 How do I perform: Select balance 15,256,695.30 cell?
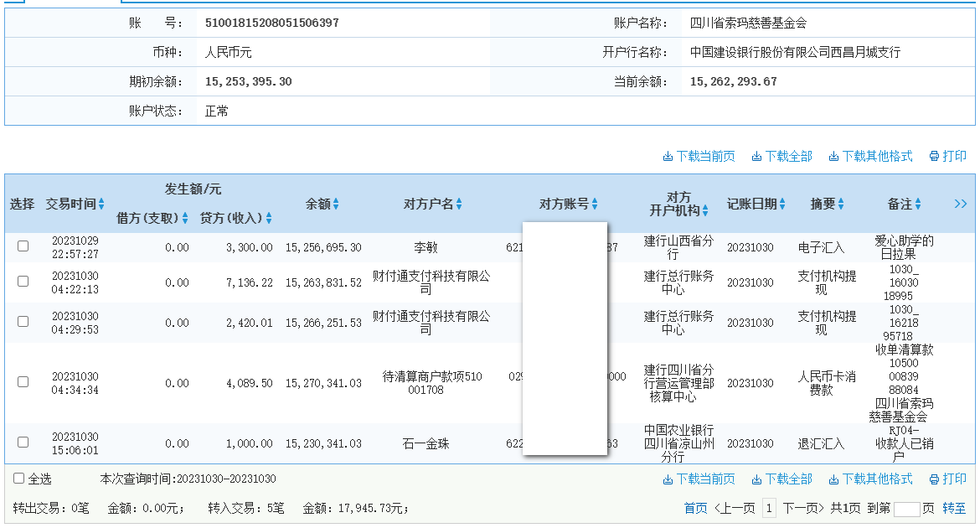point(323,248)
